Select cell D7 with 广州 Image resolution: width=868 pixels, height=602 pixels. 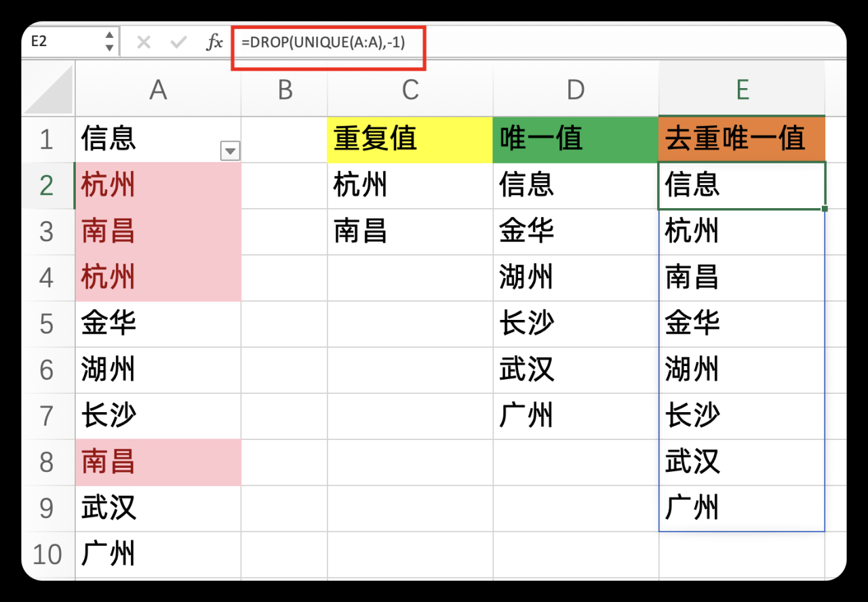pos(576,416)
